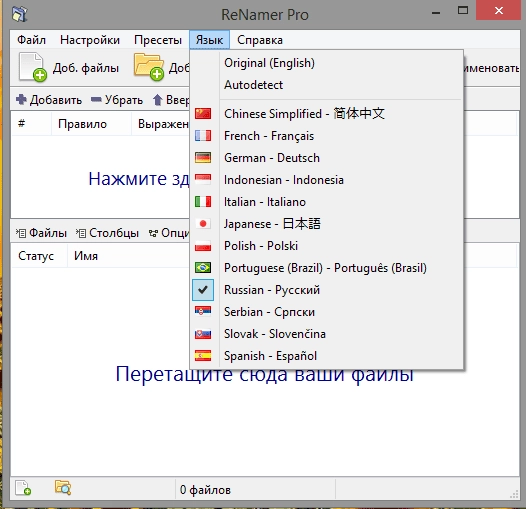
Task: Click the add folders icon
Action: [x=149, y=67]
